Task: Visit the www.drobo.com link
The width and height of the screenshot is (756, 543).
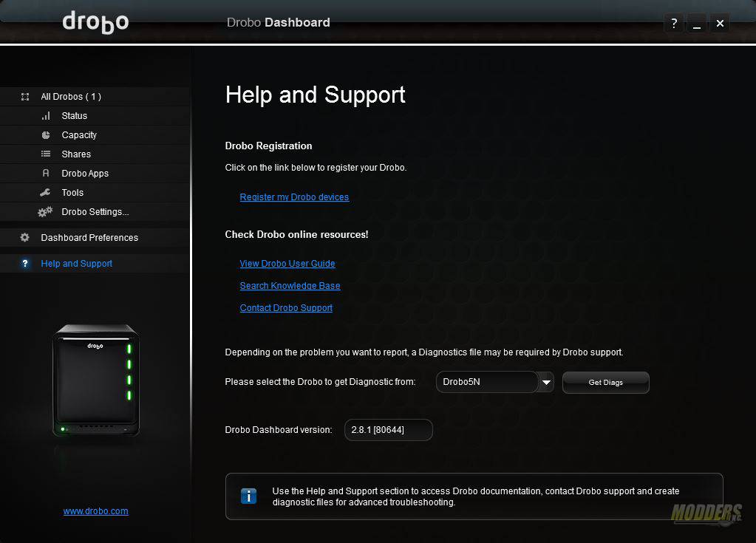Action: tap(95, 511)
